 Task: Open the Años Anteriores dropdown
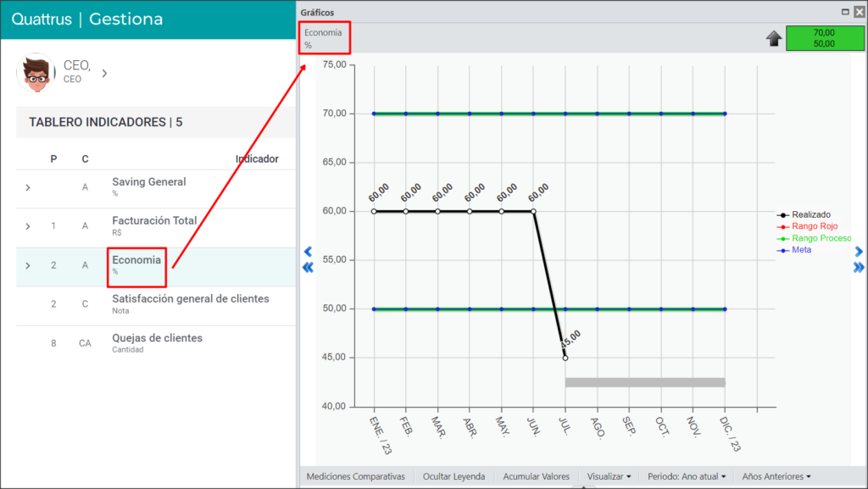(x=776, y=476)
